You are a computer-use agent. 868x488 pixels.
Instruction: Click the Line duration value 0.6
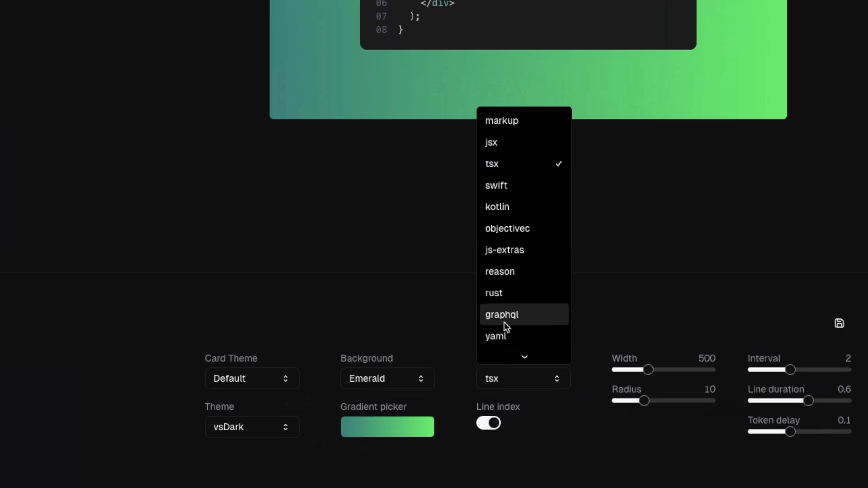tap(844, 389)
